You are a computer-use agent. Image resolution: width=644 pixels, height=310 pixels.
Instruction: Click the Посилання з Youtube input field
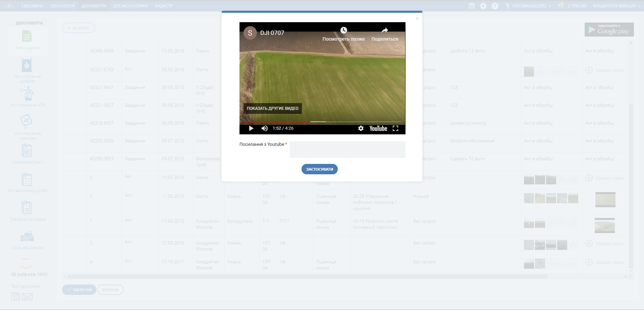(347, 149)
